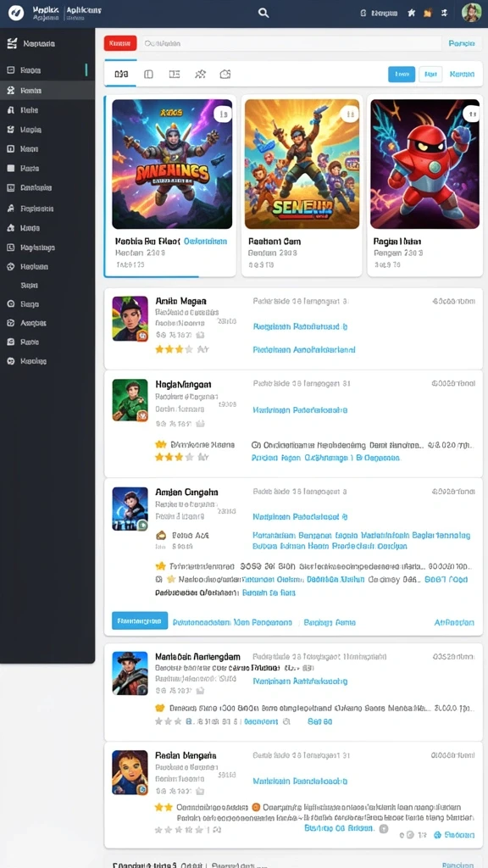Viewport: 488px width, 868px height.
Task: Select the sparkle icon tab
Action: point(200,74)
